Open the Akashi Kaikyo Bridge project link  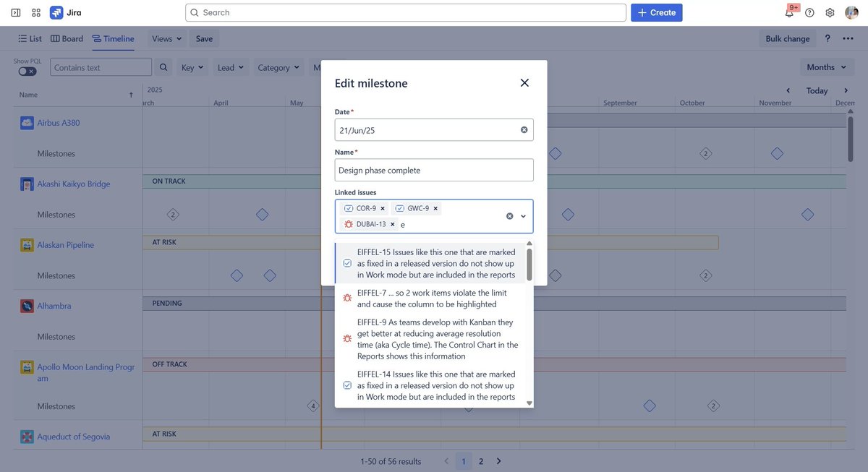pyautogui.click(x=74, y=184)
